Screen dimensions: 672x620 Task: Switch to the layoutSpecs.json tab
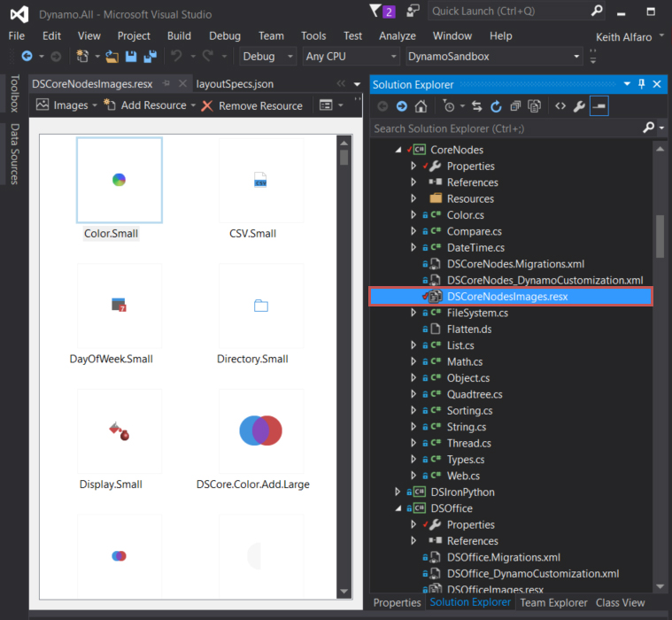coord(235,84)
